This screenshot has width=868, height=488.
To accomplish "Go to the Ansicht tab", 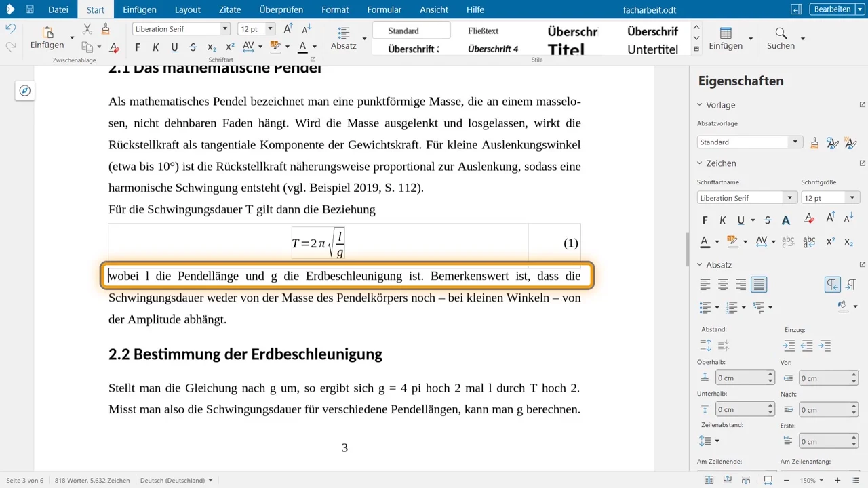I will pos(434,9).
